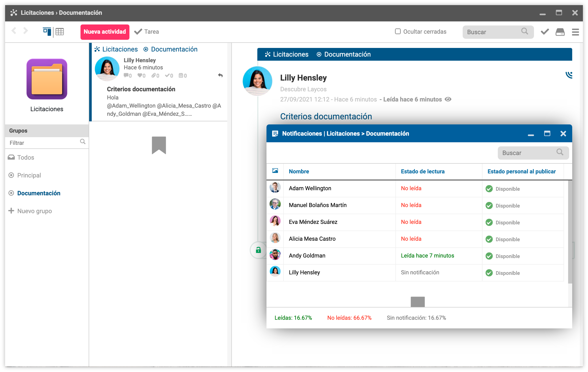Click the Licitaciones folder app icon
This screenshot has width=588, height=372.
tap(47, 79)
